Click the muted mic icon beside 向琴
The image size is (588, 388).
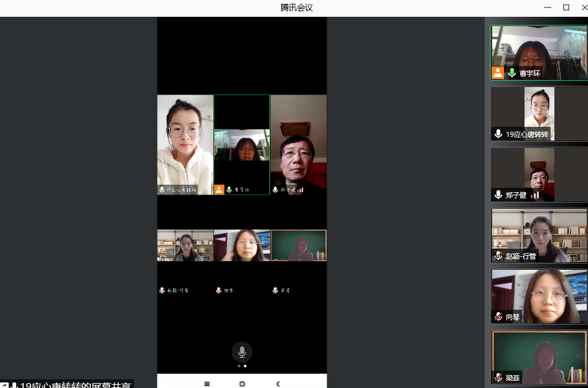(498, 316)
